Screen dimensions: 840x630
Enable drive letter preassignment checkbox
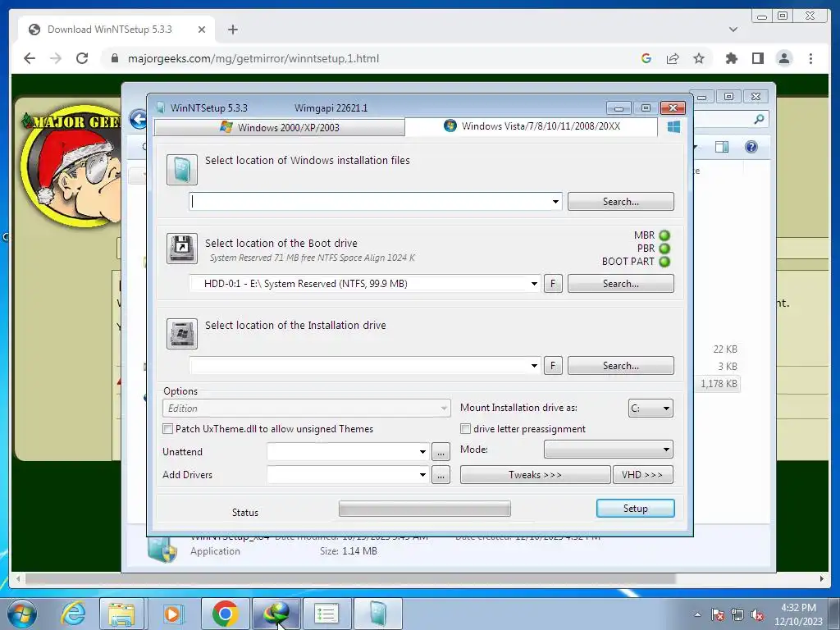(466, 428)
